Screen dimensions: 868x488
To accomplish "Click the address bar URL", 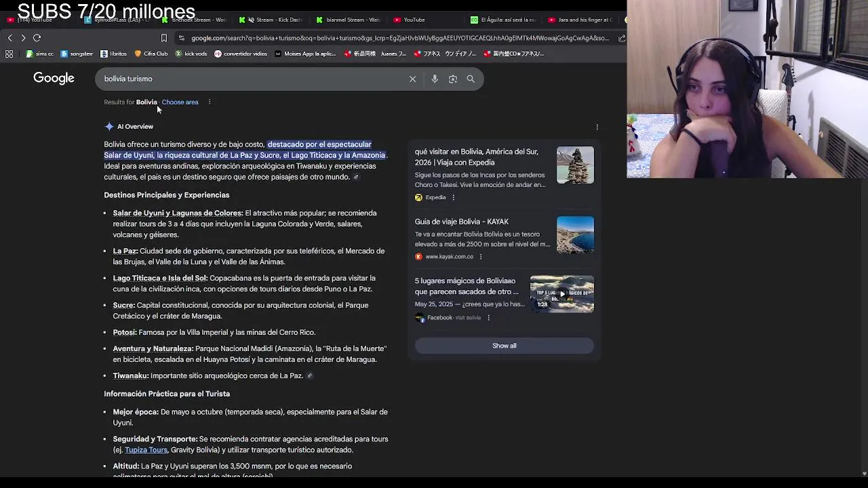I will click(x=400, y=38).
